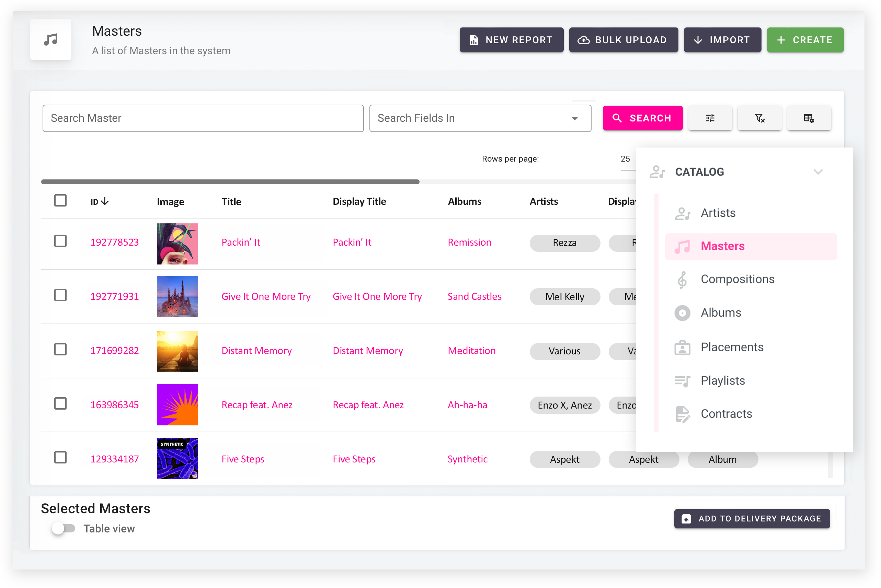This screenshot has height=588, width=881.
Task: Click the green CREATE button
Action: (805, 40)
